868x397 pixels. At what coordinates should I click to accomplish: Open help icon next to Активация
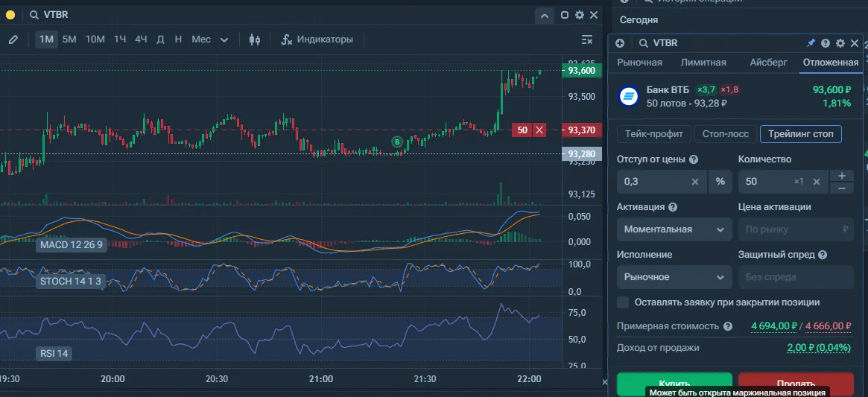[673, 207]
